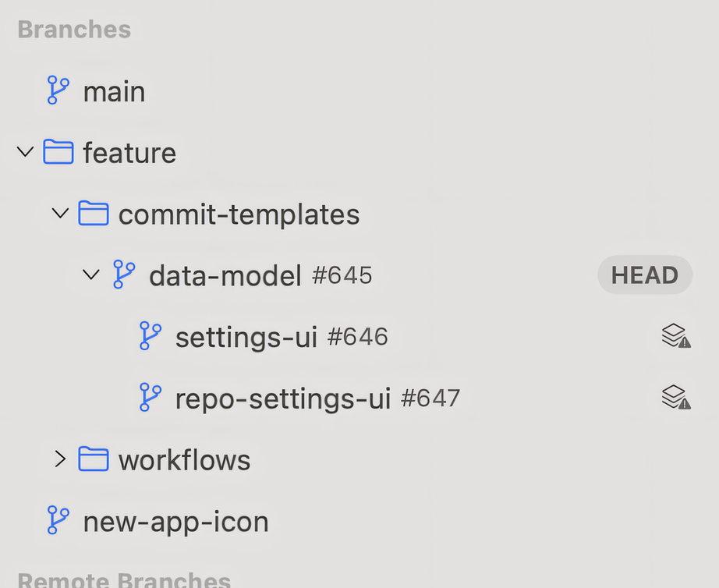This screenshot has width=719, height=588.
Task: Click the settings-ui branch icon
Action: click(150, 336)
